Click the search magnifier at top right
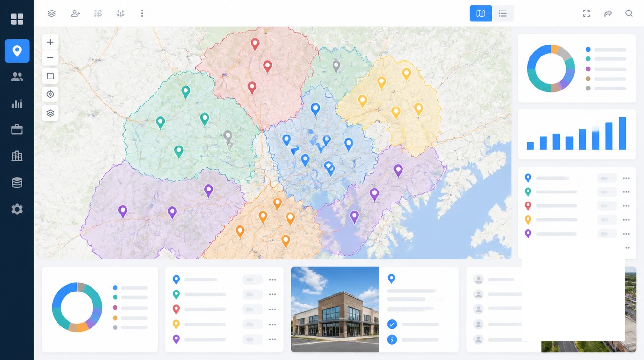The image size is (644, 360). coord(629,13)
